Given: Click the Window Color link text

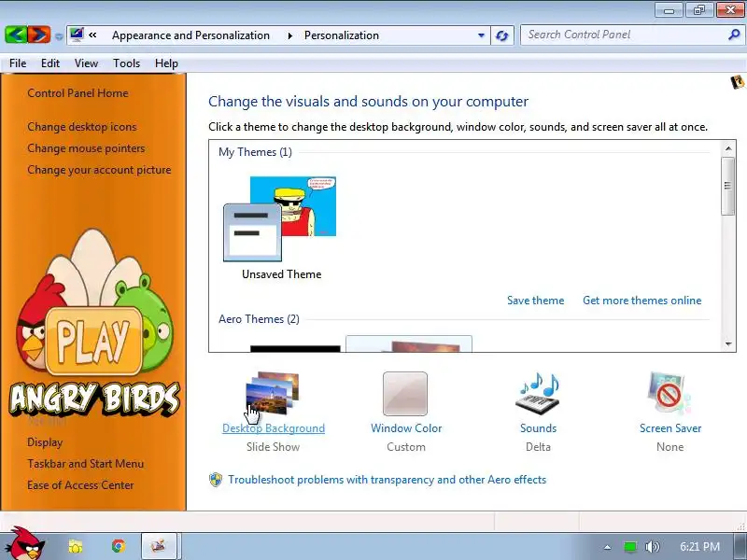Looking at the screenshot, I should tap(406, 428).
